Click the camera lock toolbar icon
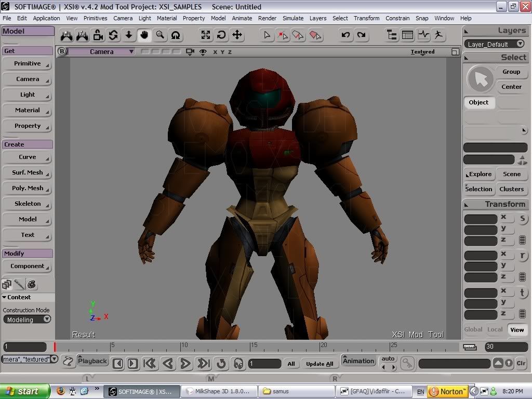The image size is (532, 399). tap(98, 35)
